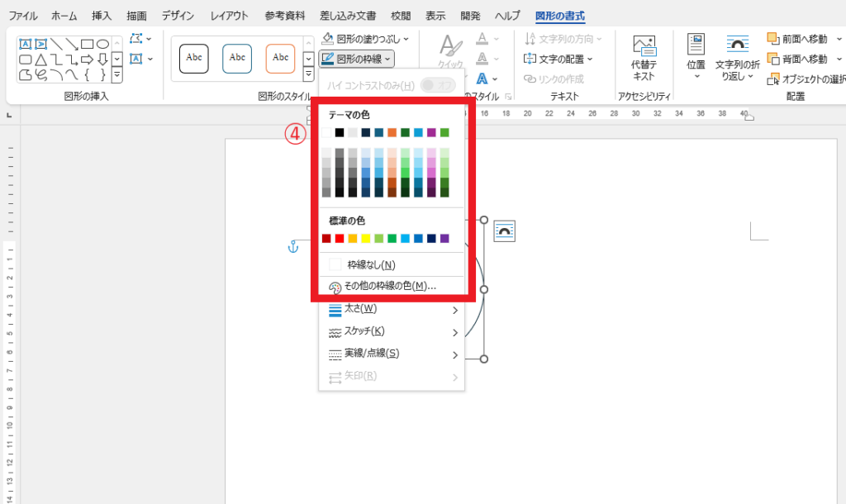Click the tab selector at ruler corner
Screen dimensions: 846x504
click(9, 115)
